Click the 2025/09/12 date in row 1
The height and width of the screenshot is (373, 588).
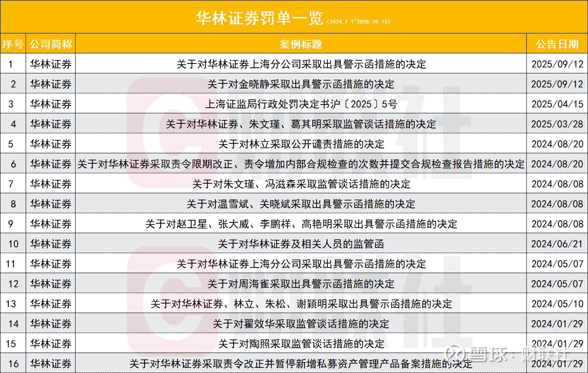558,64
